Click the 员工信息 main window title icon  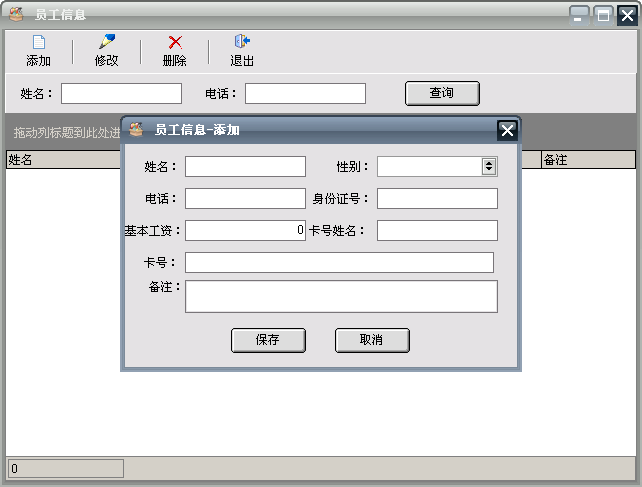coord(16,14)
